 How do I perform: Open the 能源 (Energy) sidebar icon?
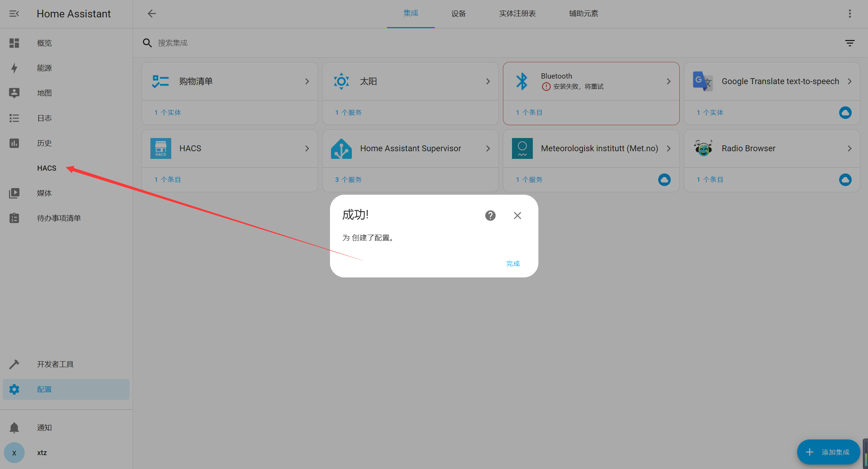pyautogui.click(x=14, y=68)
